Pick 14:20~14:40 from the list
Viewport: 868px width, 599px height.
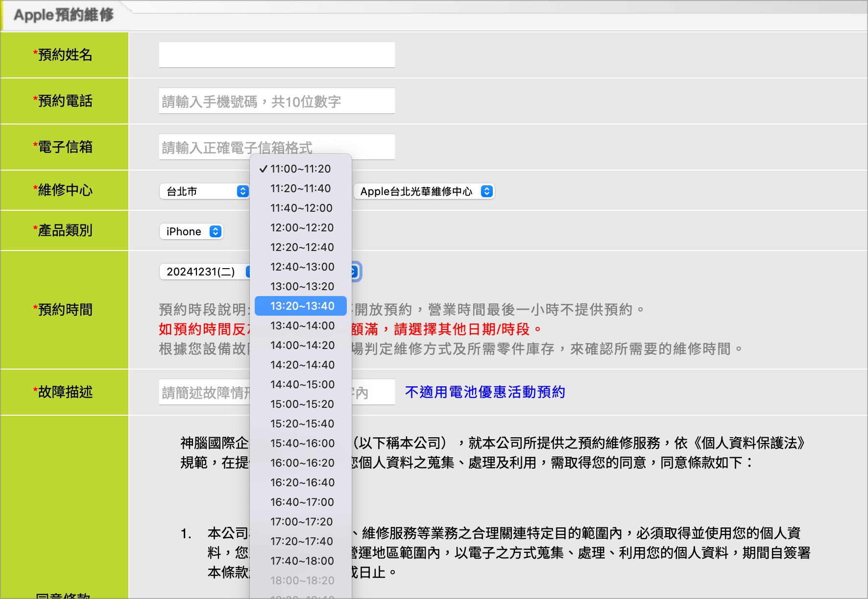tap(300, 365)
